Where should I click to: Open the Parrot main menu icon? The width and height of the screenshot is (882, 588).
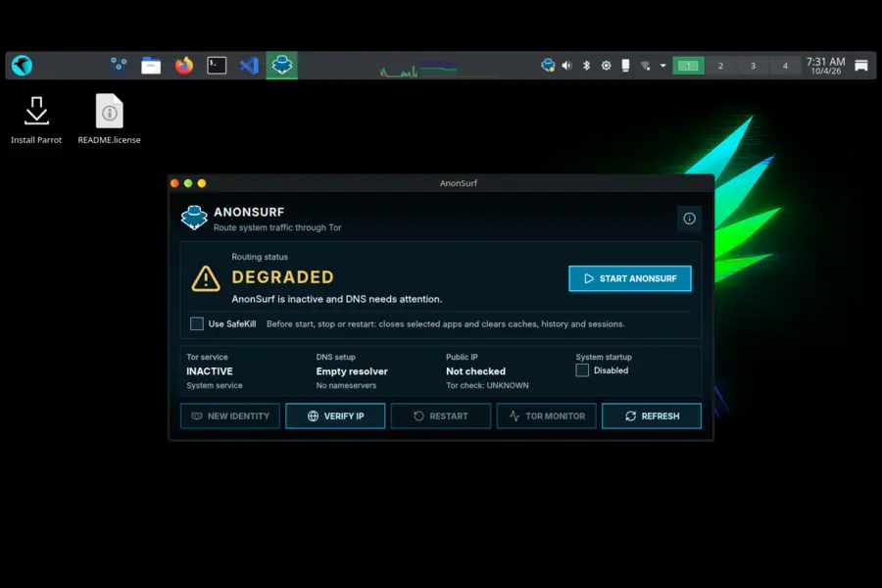(x=22, y=66)
